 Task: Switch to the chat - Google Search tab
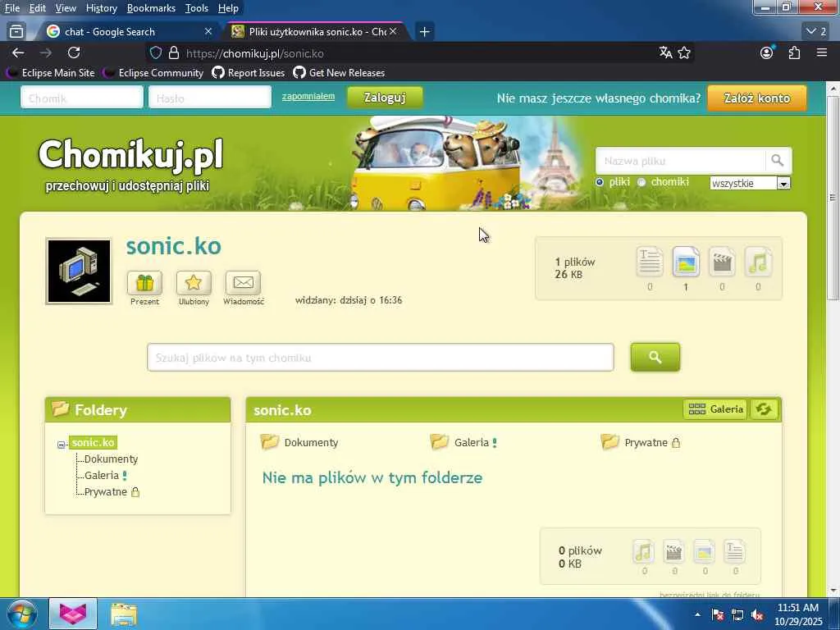pos(129,32)
